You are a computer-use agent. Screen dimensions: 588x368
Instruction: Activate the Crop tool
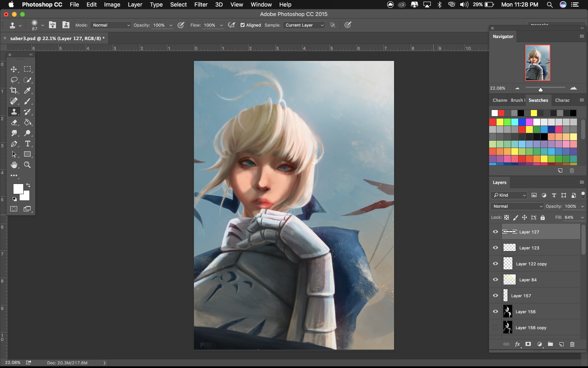pos(14,90)
